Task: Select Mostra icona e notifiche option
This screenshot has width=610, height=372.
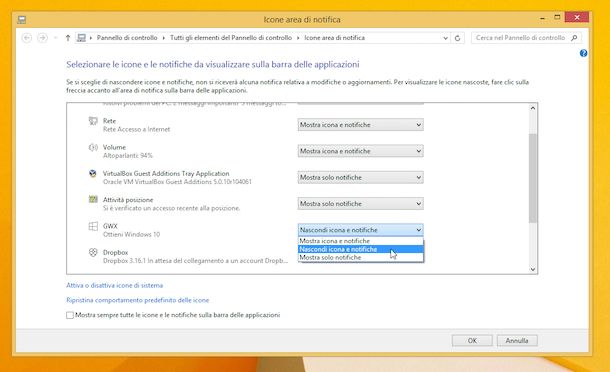Action: [x=361, y=241]
